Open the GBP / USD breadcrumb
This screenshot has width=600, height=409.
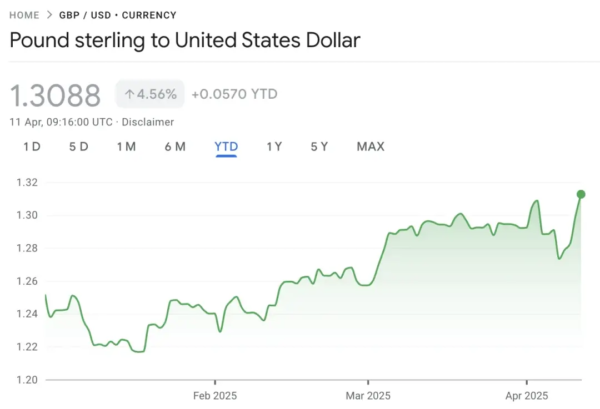pyautogui.click(x=85, y=15)
